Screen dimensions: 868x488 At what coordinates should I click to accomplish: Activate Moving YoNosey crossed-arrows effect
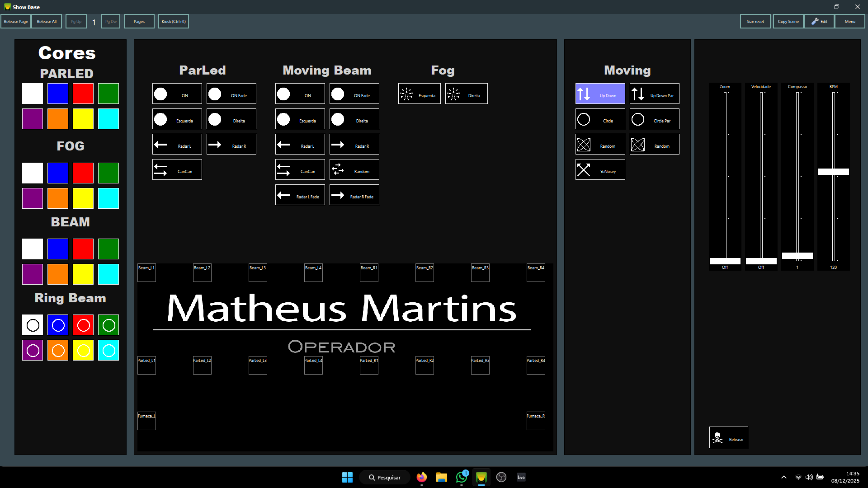click(x=600, y=169)
